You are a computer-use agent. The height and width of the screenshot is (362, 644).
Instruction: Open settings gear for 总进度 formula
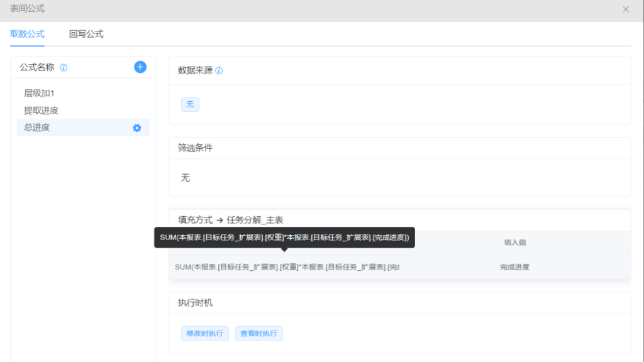tap(136, 128)
